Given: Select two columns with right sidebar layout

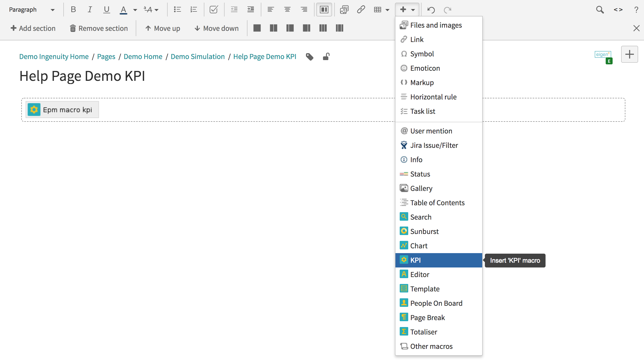Looking at the screenshot, I should 307,28.
